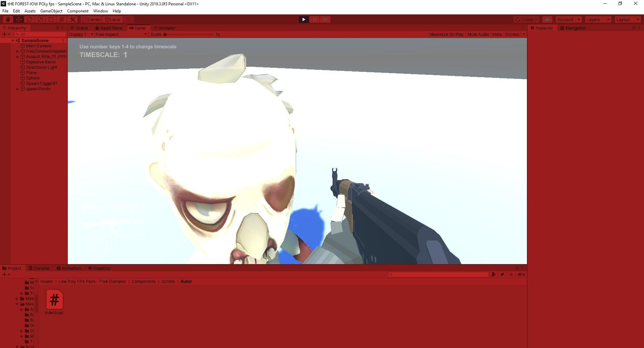This screenshot has width=644, height=348.
Task: Pause the running game
Action: pyautogui.click(x=314, y=19)
